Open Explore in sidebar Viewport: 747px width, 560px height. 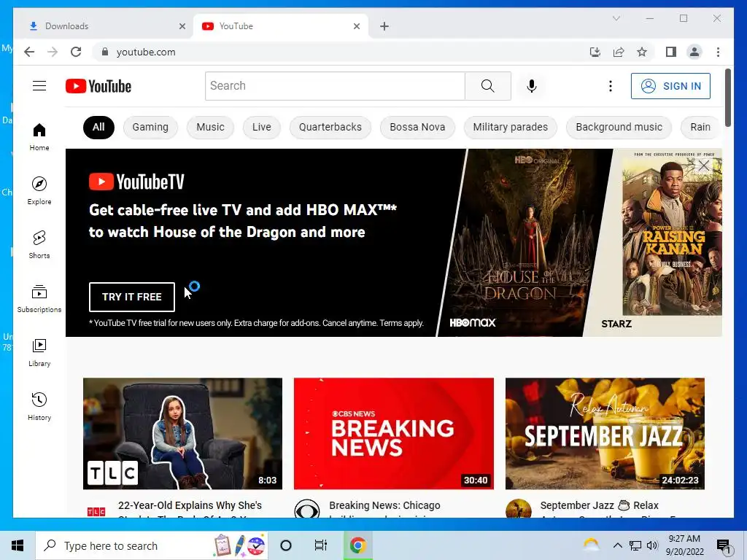pos(39,190)
